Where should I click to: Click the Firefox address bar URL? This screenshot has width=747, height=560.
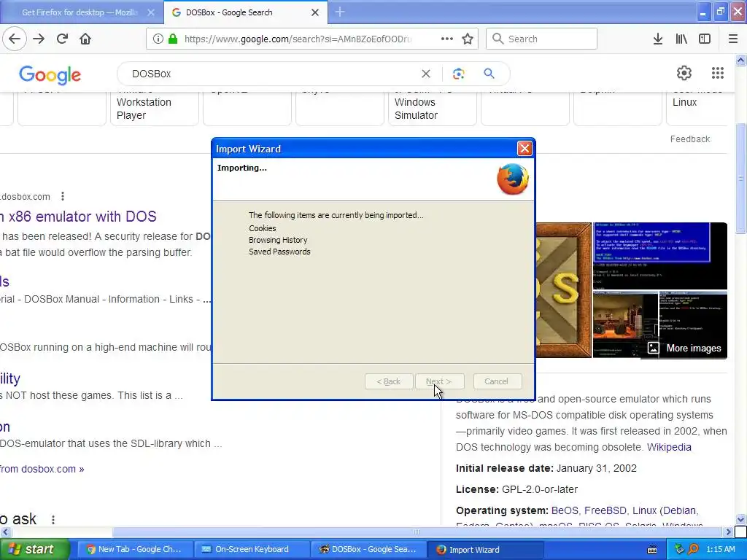pos(298,39)
